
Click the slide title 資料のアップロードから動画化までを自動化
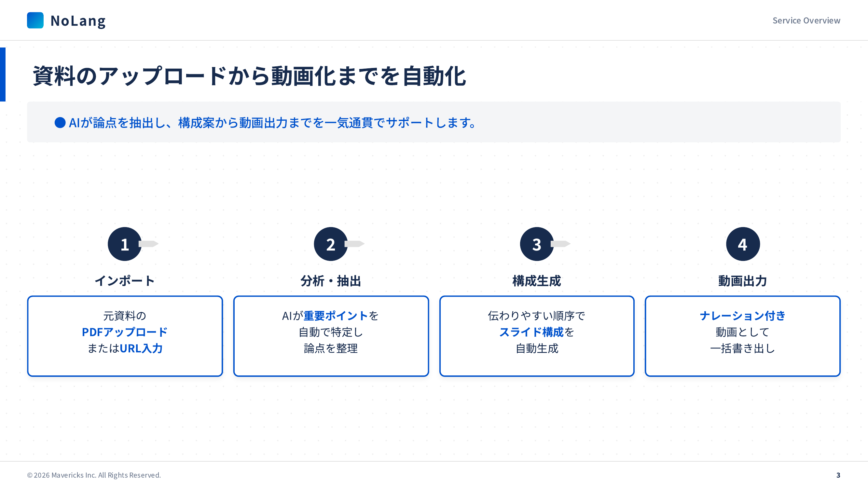click(249, 76)
